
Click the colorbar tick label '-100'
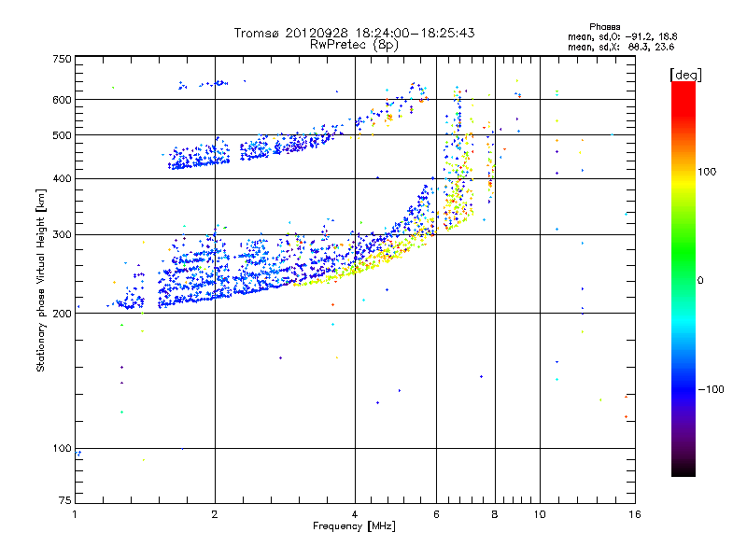click(711, 389)
